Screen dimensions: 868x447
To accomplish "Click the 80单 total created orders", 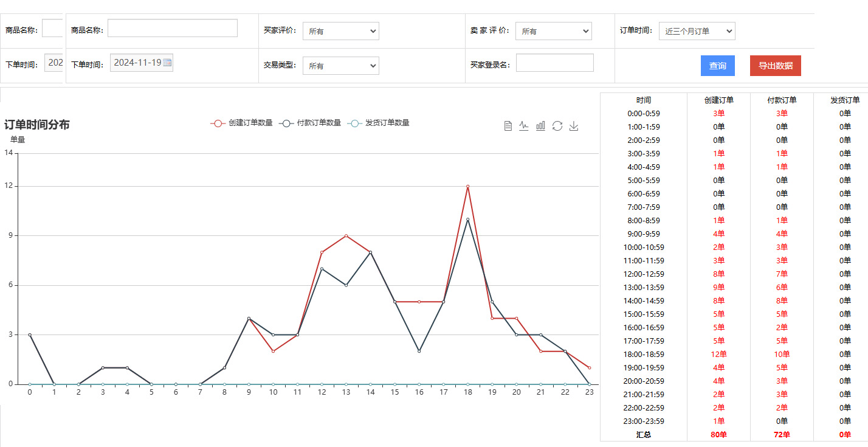I will pos(719,435).
